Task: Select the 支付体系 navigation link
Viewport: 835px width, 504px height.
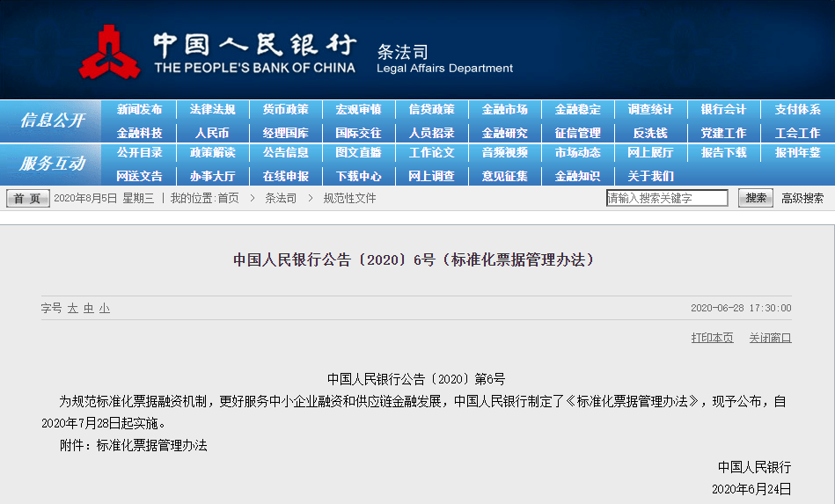Action: click(797, 110)
